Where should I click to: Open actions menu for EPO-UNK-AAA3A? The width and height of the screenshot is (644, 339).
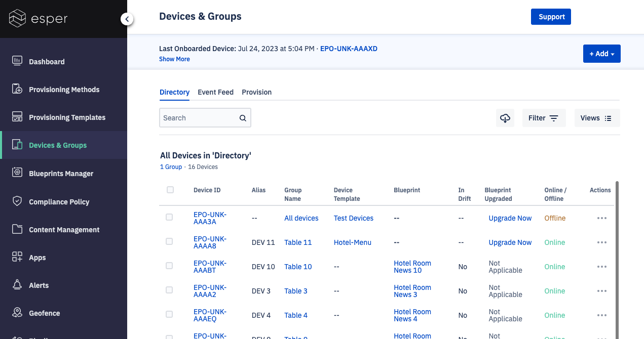602,218
